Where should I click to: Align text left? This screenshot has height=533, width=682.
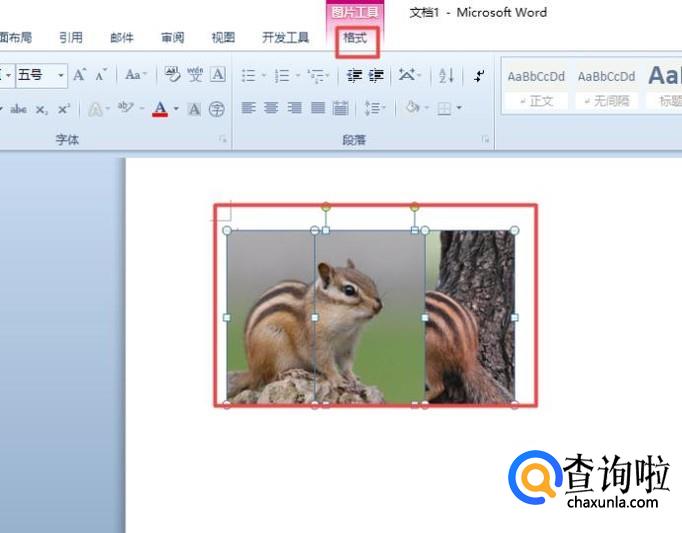click(x=248, y=108)
